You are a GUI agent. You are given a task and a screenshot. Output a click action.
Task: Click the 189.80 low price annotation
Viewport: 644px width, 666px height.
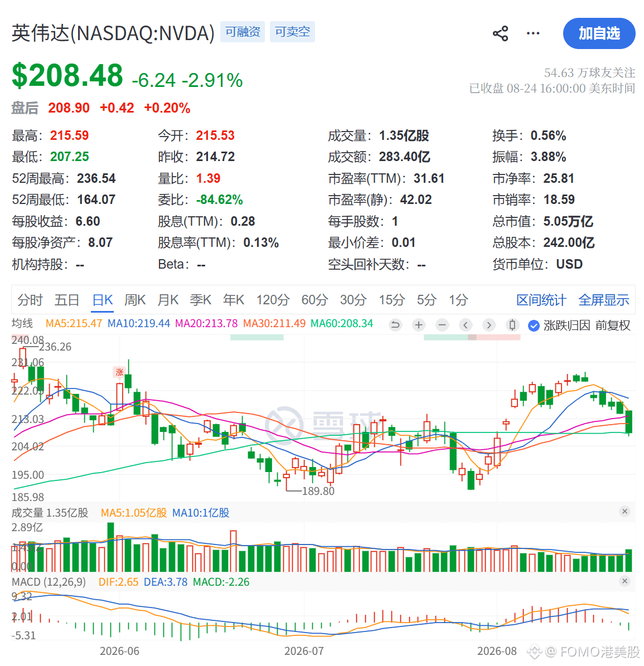click(318, 491)
